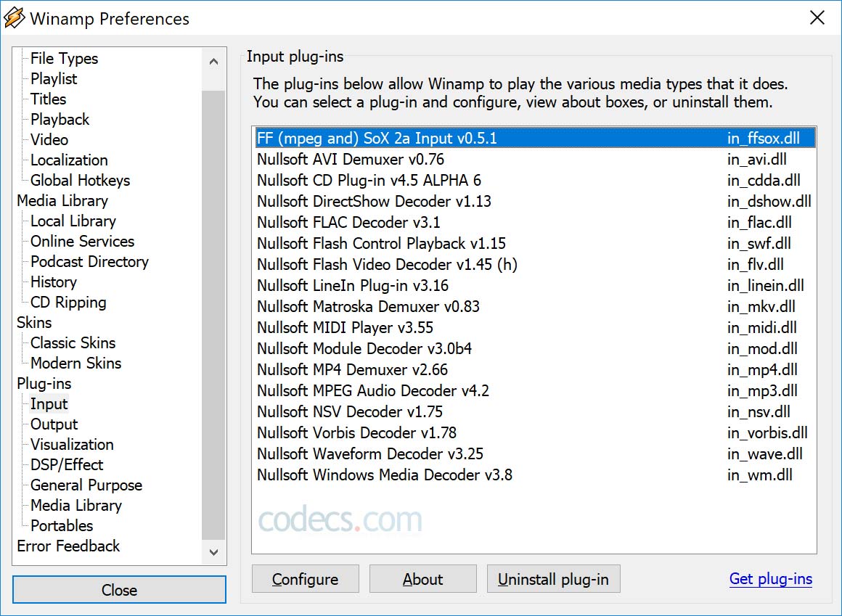Select Nullsoft FLAC Decoder v3.1

(534, 222)
